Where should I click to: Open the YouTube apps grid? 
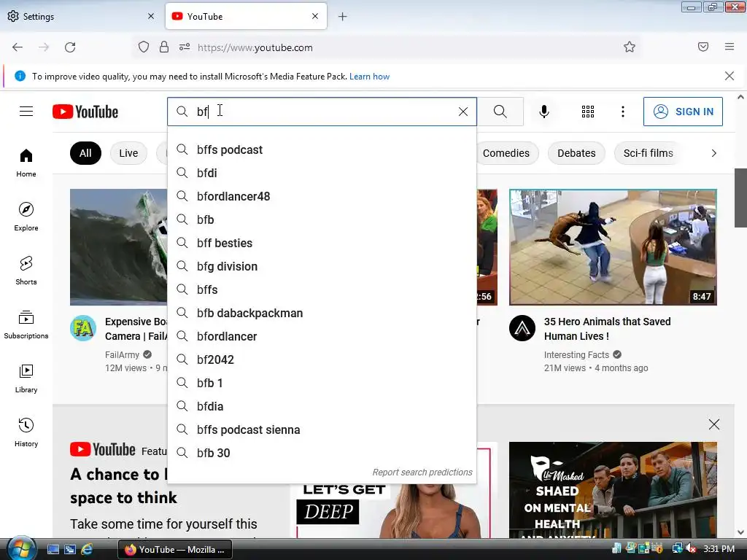coord(588,112)
